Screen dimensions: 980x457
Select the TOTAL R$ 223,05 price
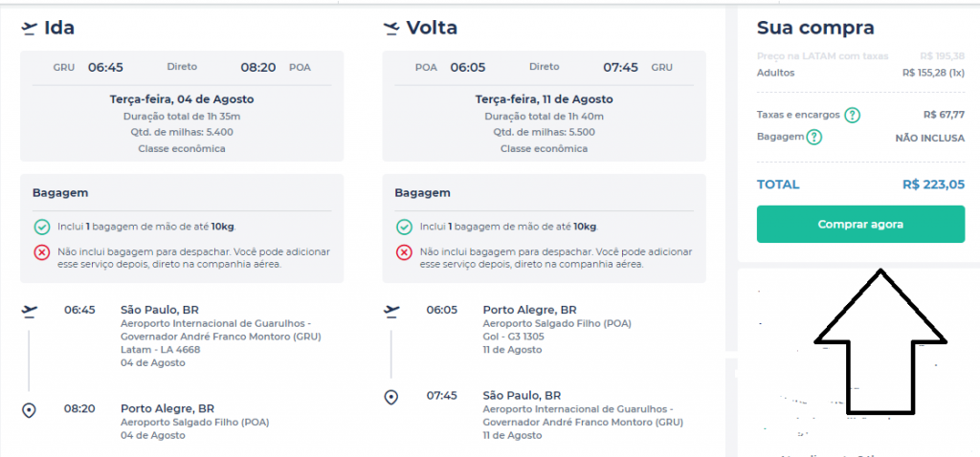(x=934, y=185)
